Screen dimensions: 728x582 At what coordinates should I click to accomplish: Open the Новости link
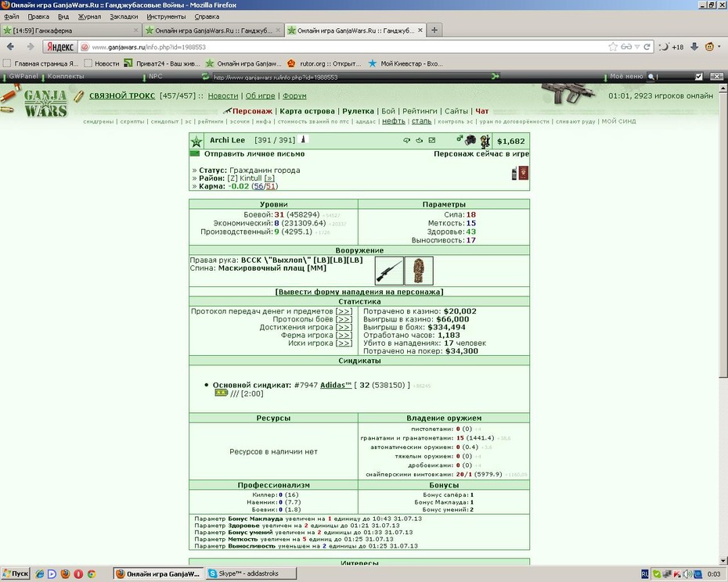pos(223,95)
